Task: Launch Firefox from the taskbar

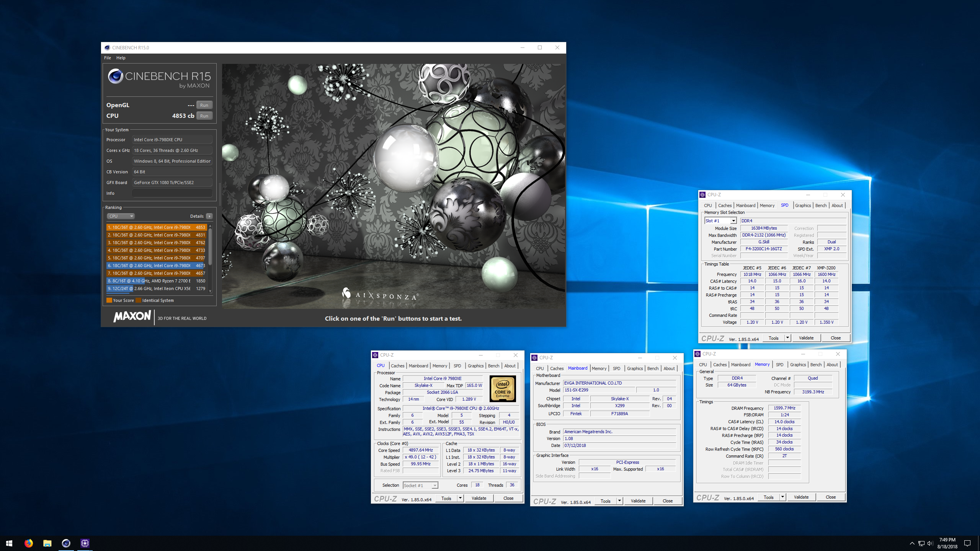Action: [x=29, y=543]
